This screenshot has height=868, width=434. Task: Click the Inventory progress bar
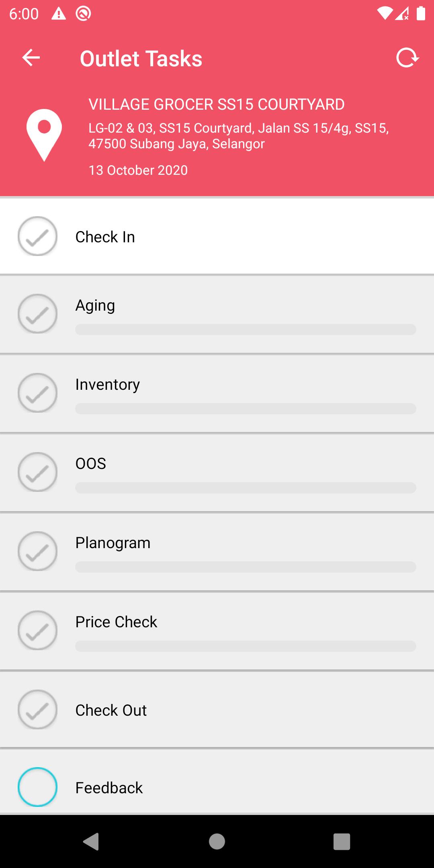pos(246,409)
